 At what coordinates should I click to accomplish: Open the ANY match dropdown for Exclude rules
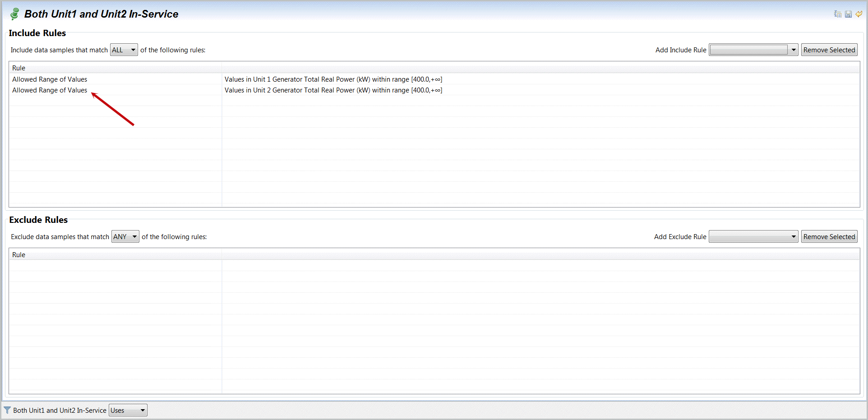[x=125, y=237]
